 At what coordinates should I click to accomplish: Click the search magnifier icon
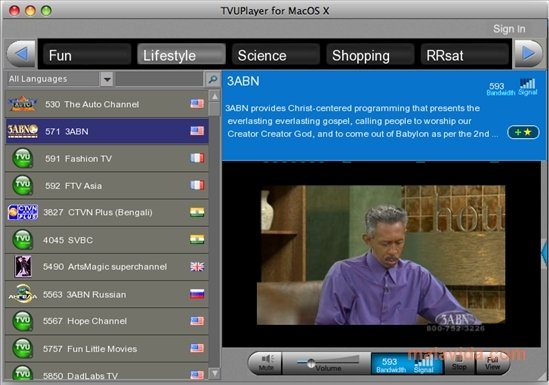point(213,79)
